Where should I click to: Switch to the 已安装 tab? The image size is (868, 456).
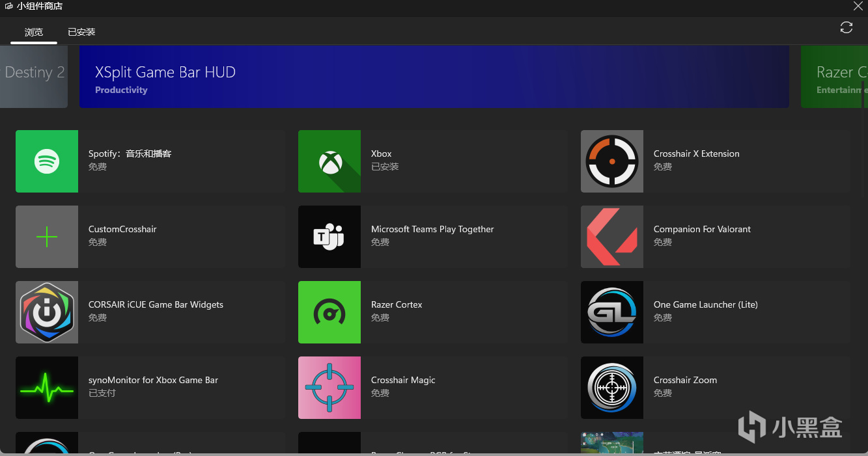[x=81, y=32]
